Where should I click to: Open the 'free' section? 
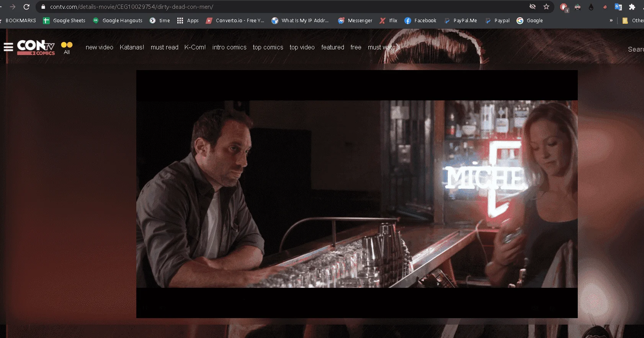[x=356, y=47]
